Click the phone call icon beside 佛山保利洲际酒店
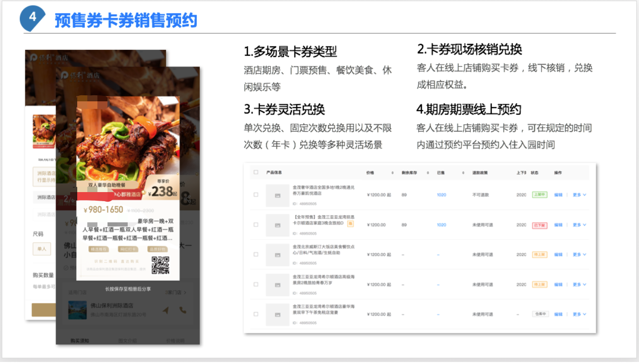Image resolution: width=639 pixels, height=364 pixels. click(x=183, y=310)
